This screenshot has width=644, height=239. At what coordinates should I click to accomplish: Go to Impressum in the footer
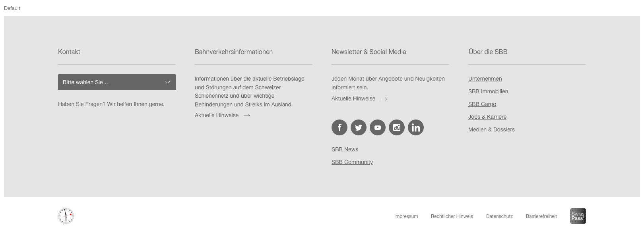tap(406, 216)
